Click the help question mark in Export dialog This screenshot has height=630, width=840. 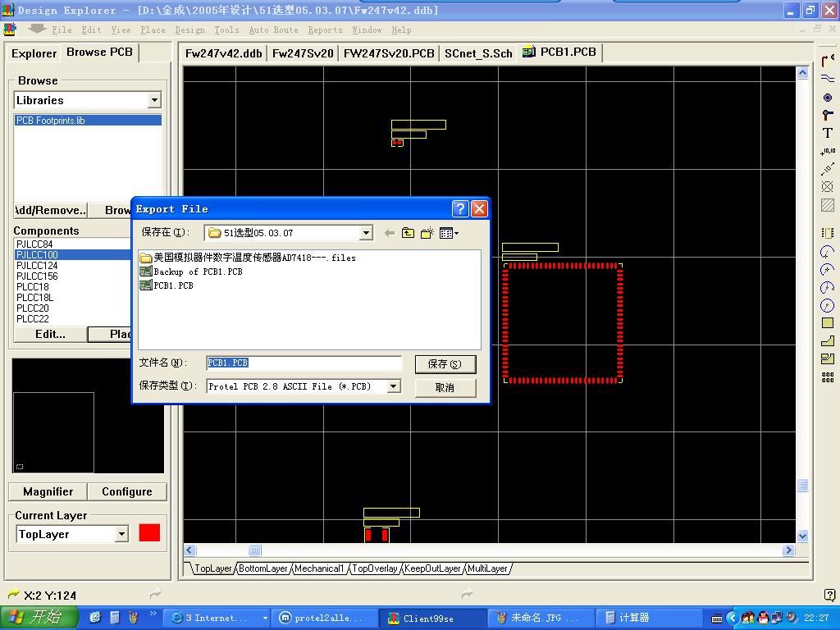(460, 209)
